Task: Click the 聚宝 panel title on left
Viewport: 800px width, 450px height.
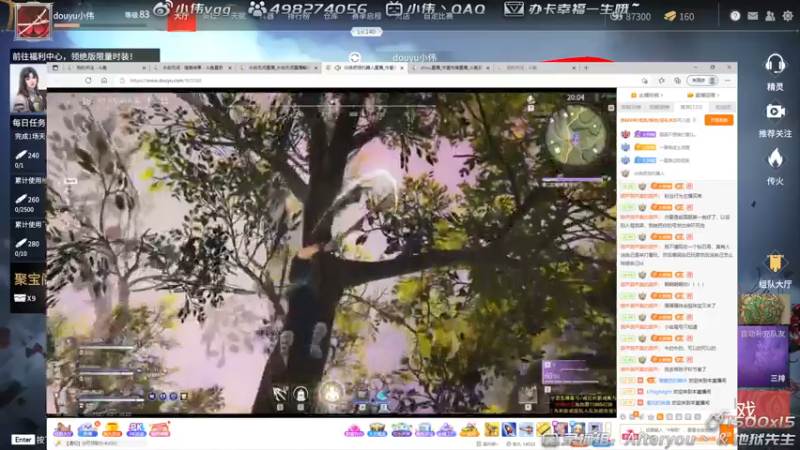Action: click(30, 279)
